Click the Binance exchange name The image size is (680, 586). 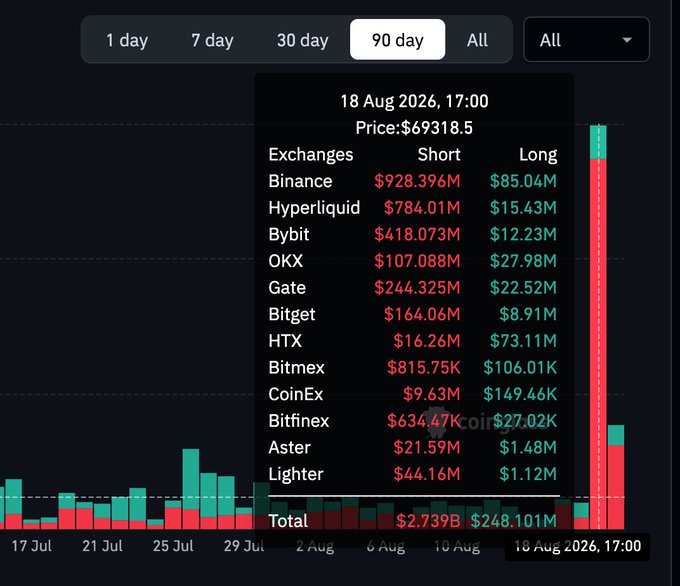pos(300,181)
